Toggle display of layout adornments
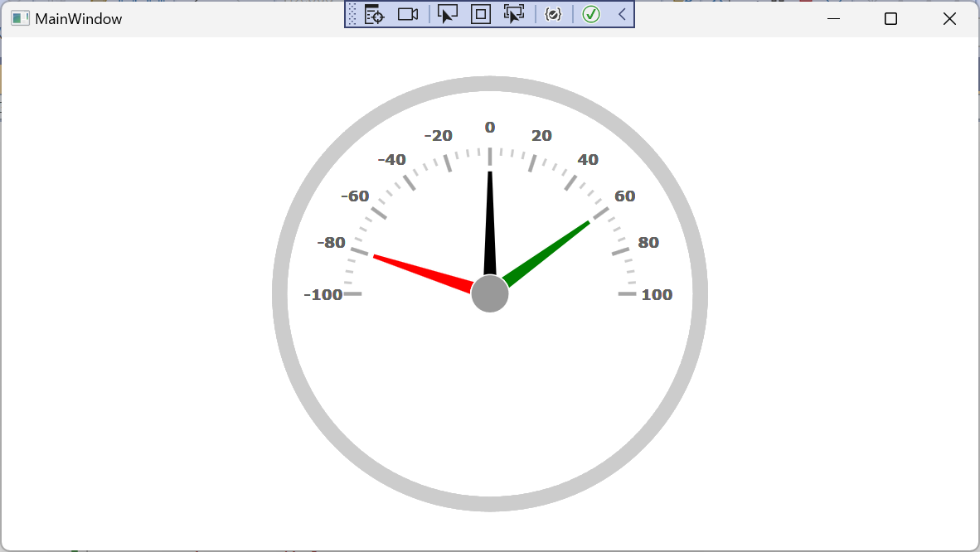Image resolution: width=980 pixels, height=552 pixels. tap(480, 14)
